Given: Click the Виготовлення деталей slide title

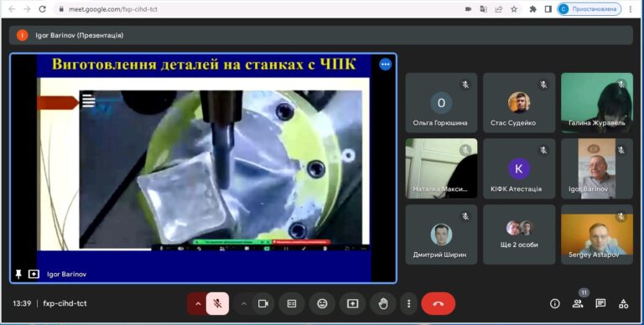Looking at the screenshot, I should pyautogui.click(x=204, y=64).
